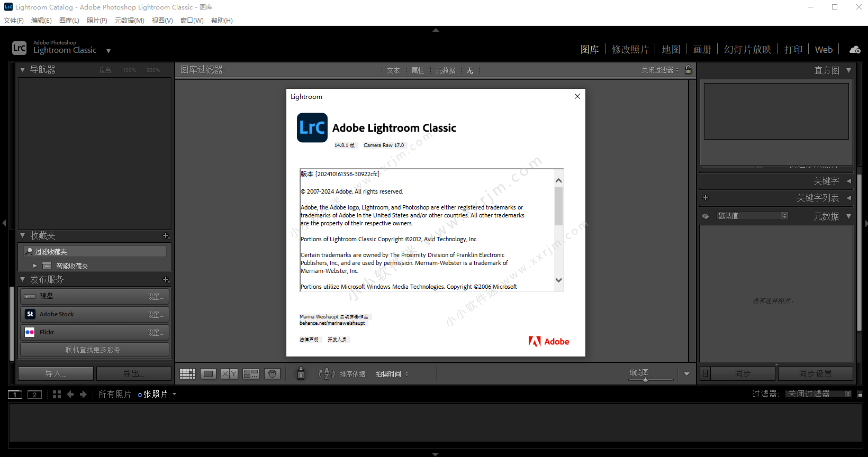Viewport: 868px width, 457px height.
Task: Collapse the 导航器 navigator panel
Action: tap(23, 70)
